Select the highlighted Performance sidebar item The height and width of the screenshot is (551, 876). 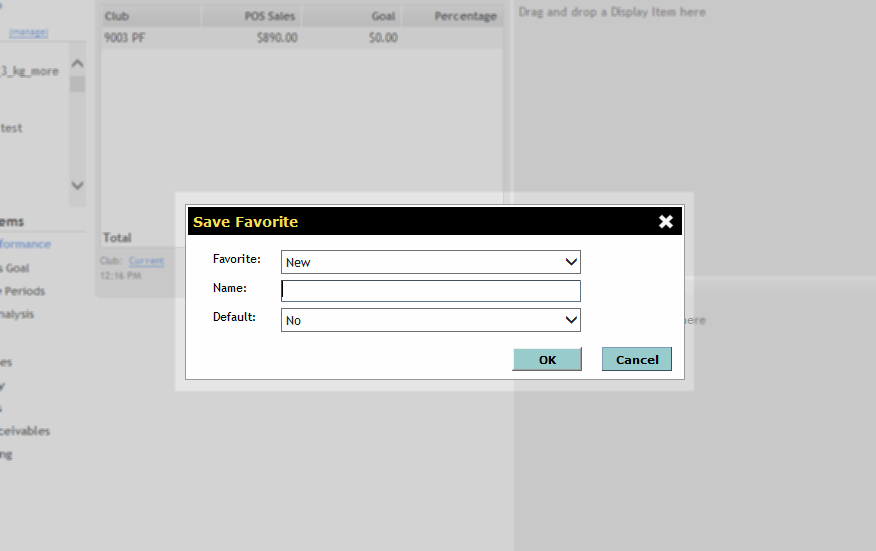[x=25, y=244]
